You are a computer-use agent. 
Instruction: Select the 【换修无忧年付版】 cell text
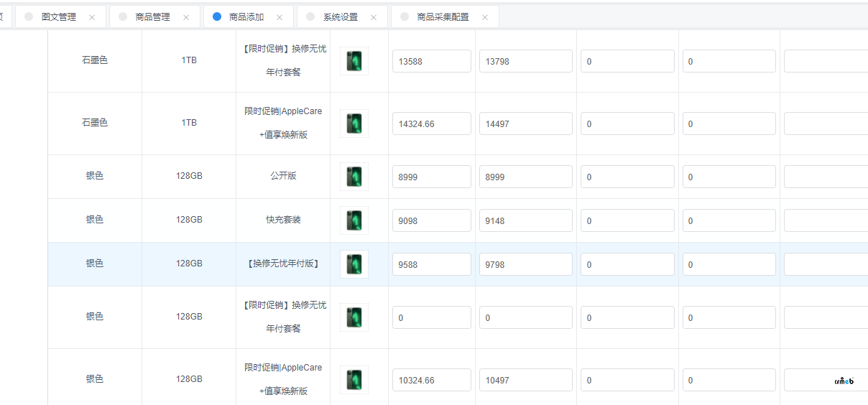(283, 264)
